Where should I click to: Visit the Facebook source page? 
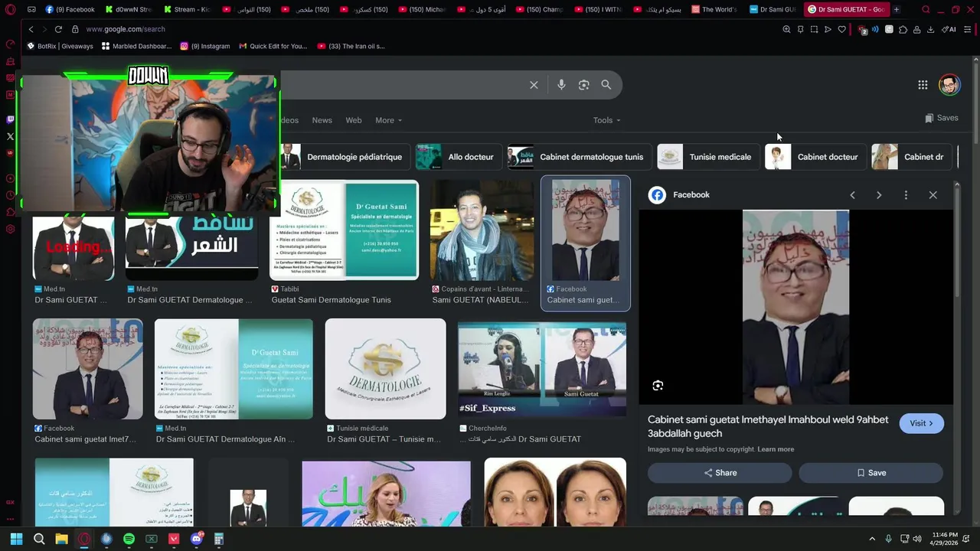point(921,423)
